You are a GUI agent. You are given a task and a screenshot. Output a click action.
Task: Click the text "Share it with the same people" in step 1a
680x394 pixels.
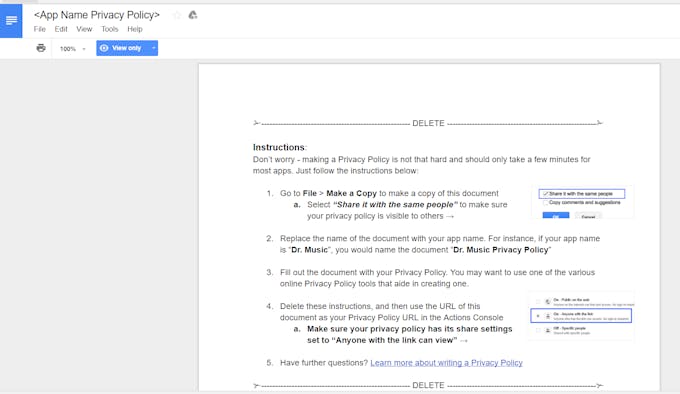point(395,205)
